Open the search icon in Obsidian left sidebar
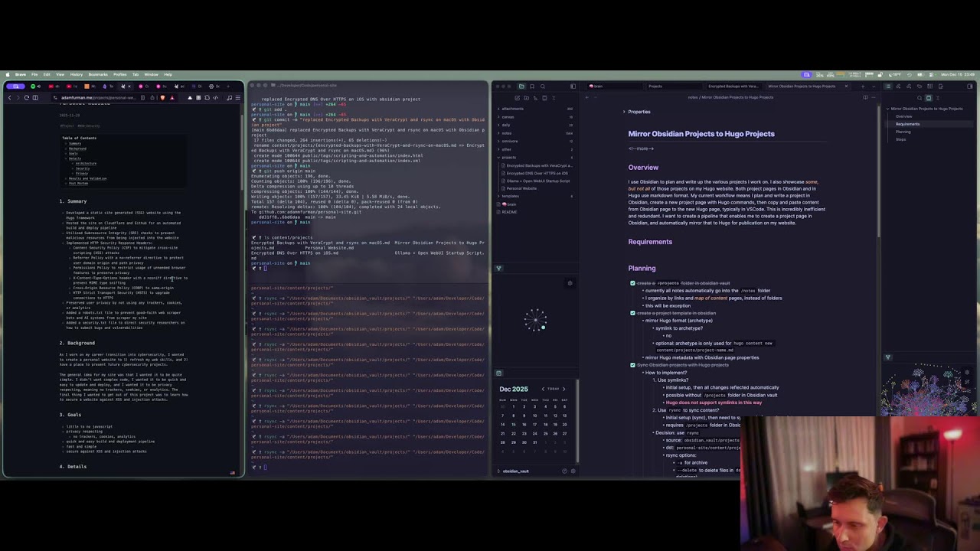This screenshot has width=980, height=551. (x=543, y=86)
